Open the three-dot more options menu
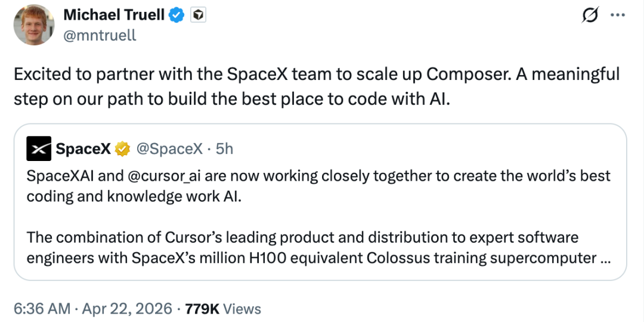The height and width of the screenshot is (322, 644). point(618,16)
